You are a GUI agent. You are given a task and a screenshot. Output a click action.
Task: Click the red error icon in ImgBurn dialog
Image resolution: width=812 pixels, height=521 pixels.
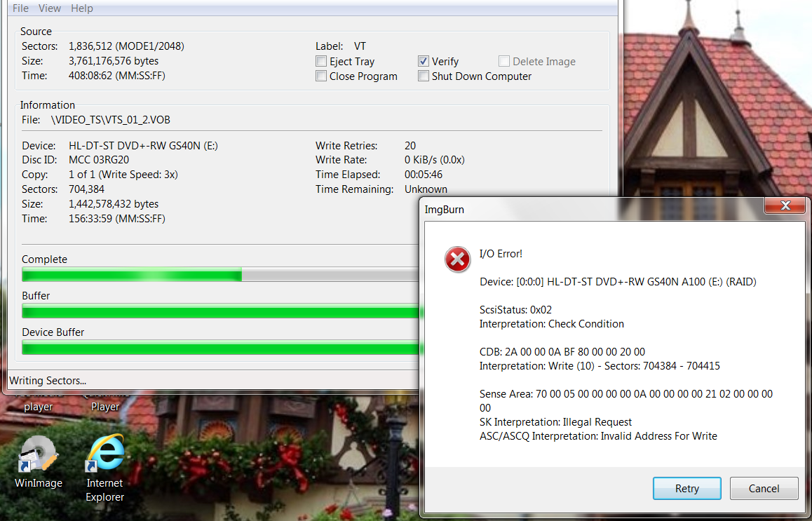point(457,259)
